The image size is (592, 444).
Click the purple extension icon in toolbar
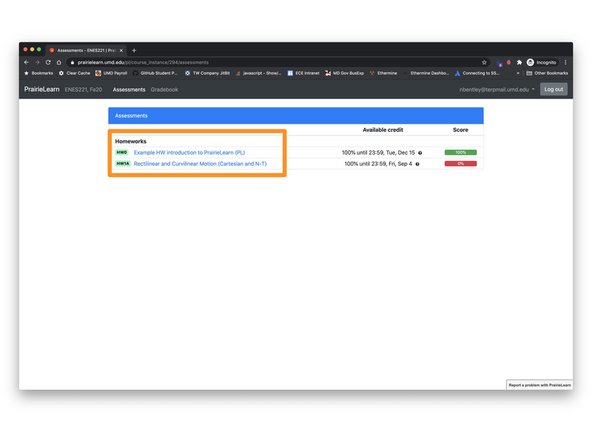[500, 63]
